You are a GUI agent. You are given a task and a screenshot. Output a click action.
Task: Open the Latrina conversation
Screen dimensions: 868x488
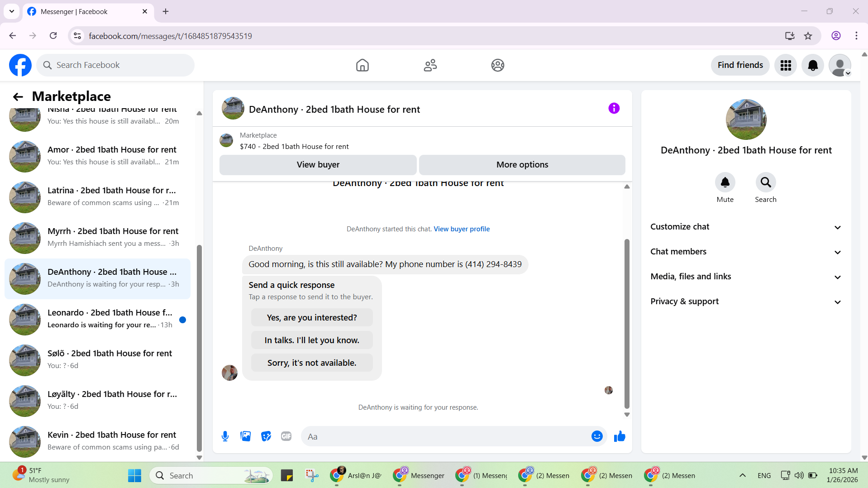97,197
